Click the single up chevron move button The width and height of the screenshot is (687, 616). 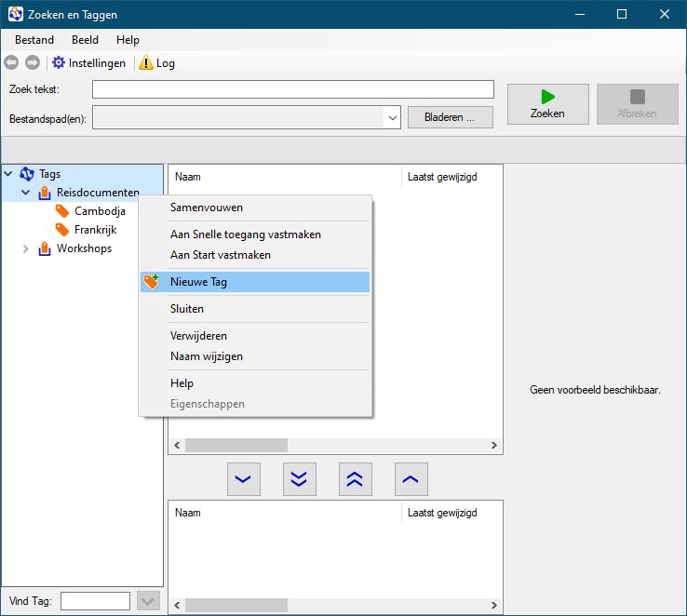tap(411, 479)
